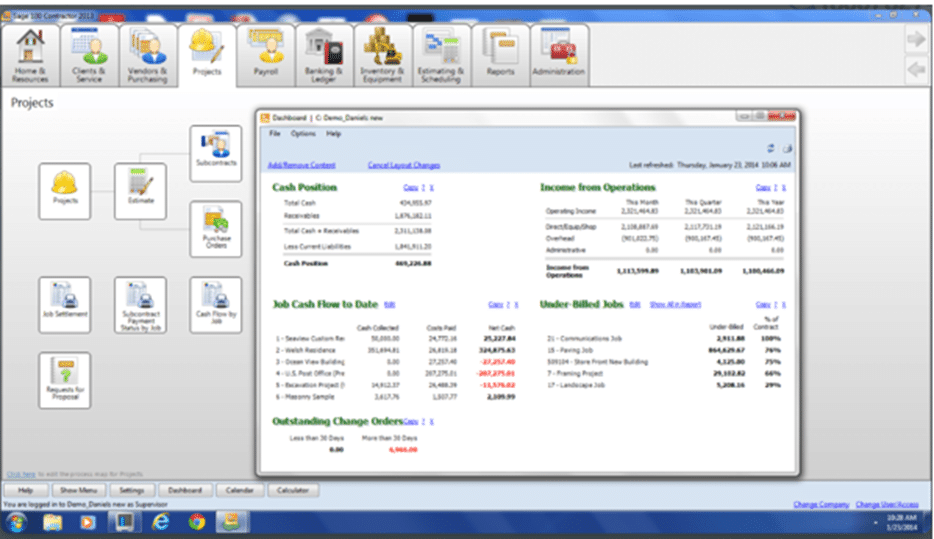Click the Add/Remove Content link
Image resolution: width=934 pixels, height=539 pixels.
click(x=301, y=165)
